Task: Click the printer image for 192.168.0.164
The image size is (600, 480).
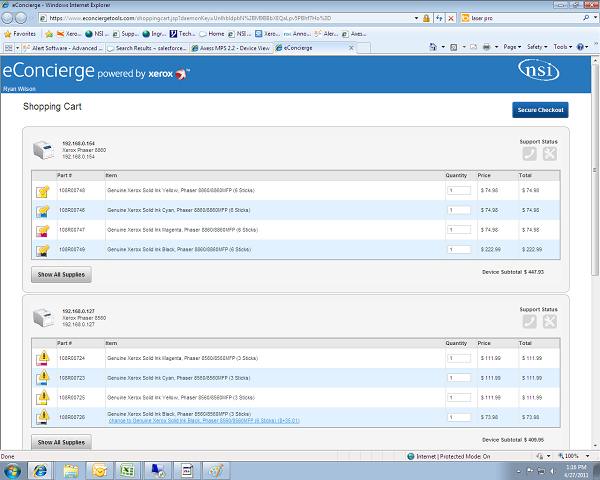Action: coord(43,150)
